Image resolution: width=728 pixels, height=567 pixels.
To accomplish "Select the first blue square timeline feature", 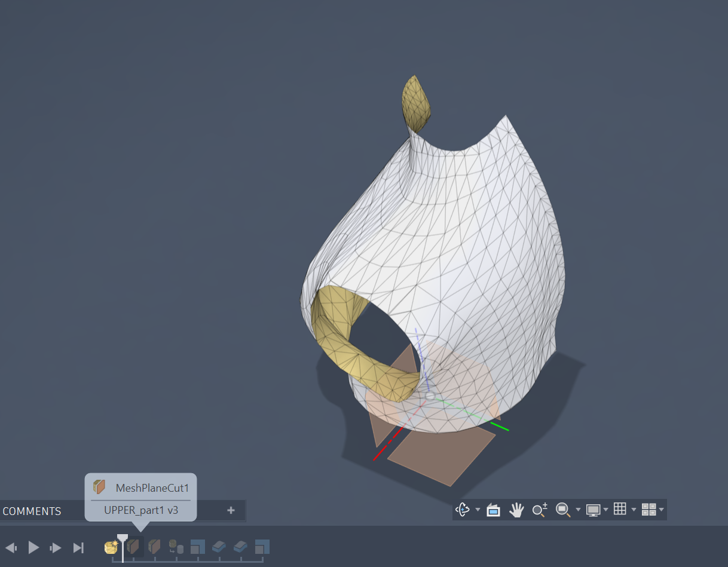I will click(198, 547).
